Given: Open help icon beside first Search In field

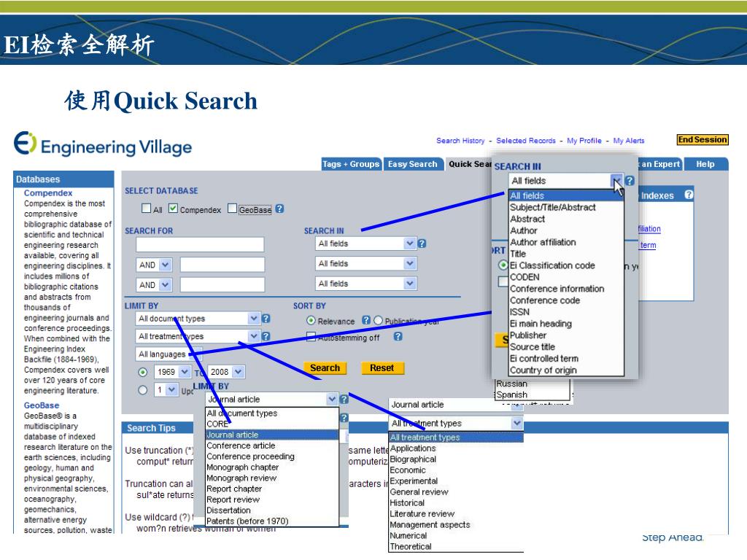Looking at the screenshot, I should tap(422, 244).
